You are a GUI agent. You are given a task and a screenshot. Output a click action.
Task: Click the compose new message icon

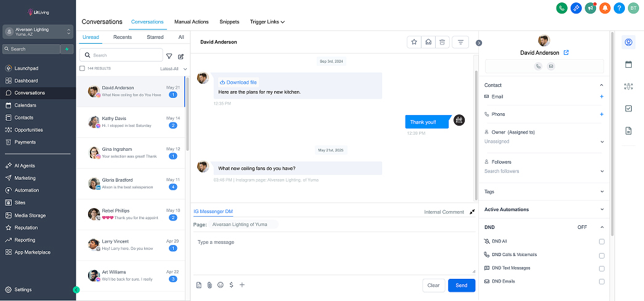tap(181, 55)
